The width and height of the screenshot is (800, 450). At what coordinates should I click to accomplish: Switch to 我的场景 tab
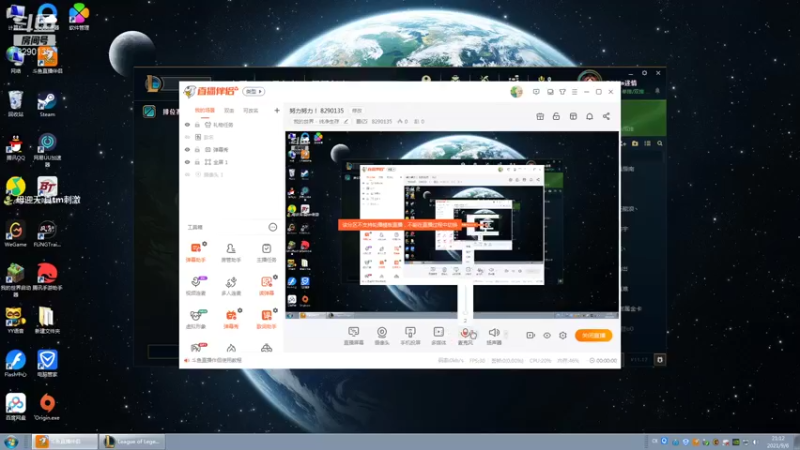point(205,111)
